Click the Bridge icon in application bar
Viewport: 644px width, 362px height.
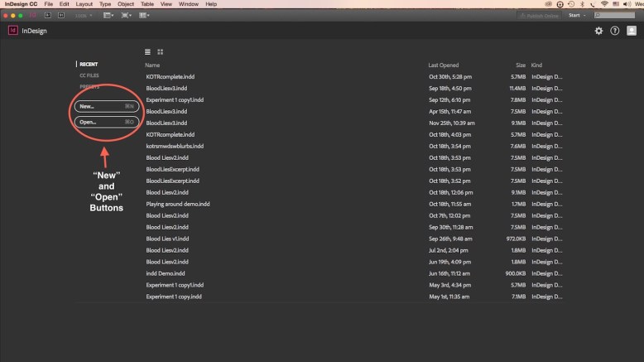[46, 15]
